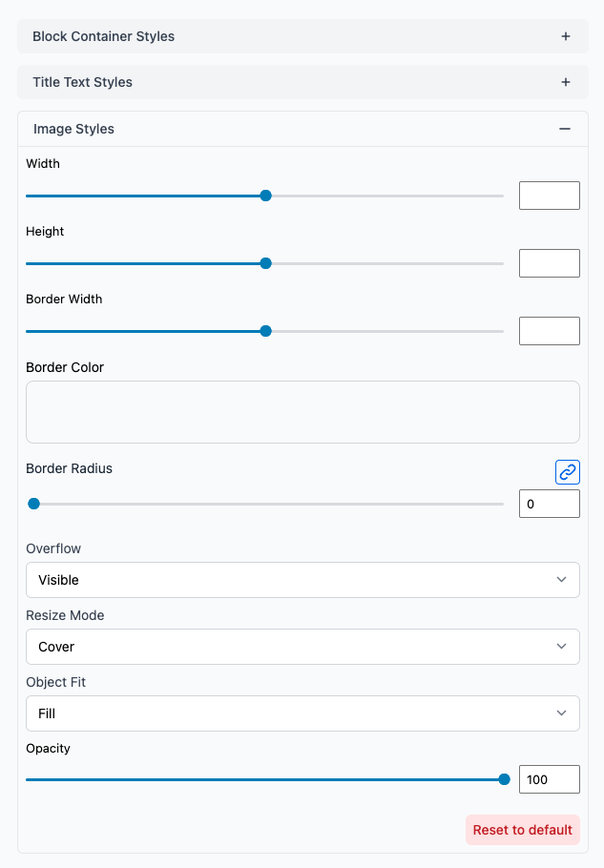Click the Height slider handle
Image resolution: width=604 pixels, height=868 pixels.
pyautogui.click(x=265, y=262)
